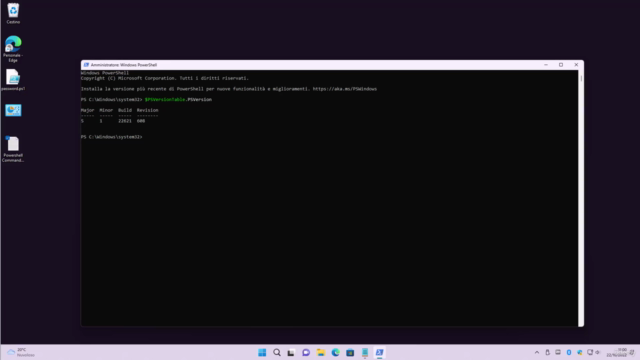Open the Cestino recycle bin icon
This screenshot has height=360, width=640.
(13, 13)
